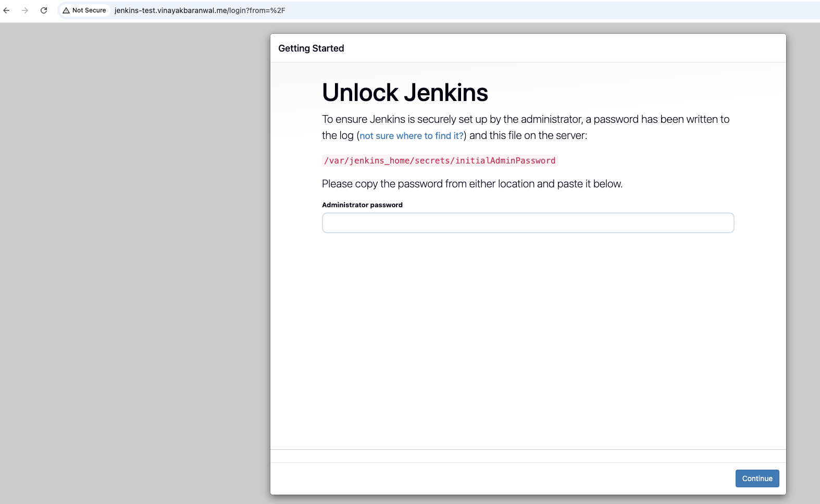Click the Administrator password label
Image resolution: width=820 pixels, height=504 pixels.
tap(362, 205)
